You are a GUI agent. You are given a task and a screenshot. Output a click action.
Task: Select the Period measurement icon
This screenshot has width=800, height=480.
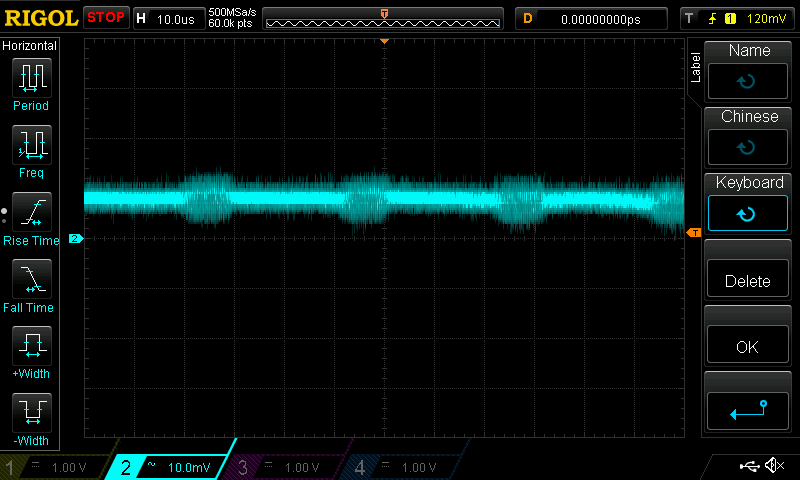point(32,78)
